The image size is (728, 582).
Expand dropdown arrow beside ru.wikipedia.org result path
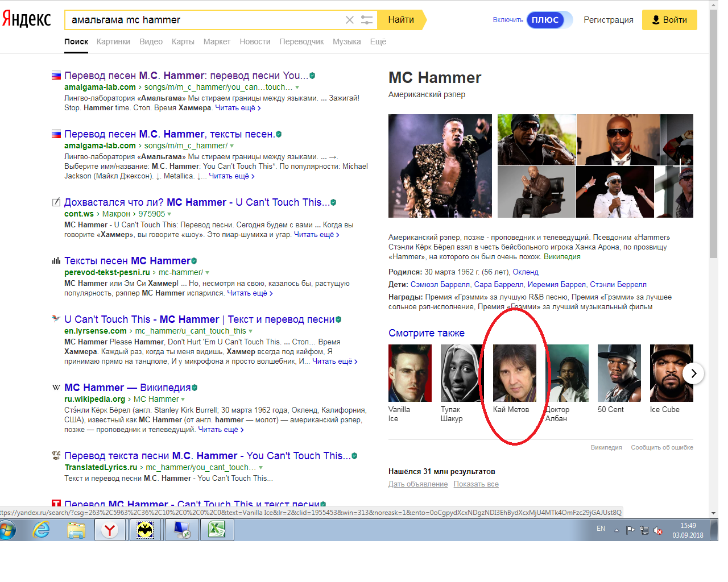(x=183, y=400)
